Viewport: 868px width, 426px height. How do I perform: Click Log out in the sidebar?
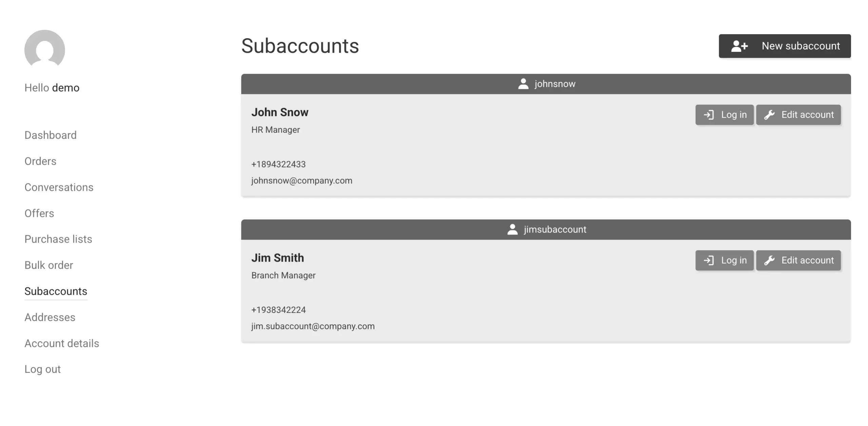tap(42, 369)
